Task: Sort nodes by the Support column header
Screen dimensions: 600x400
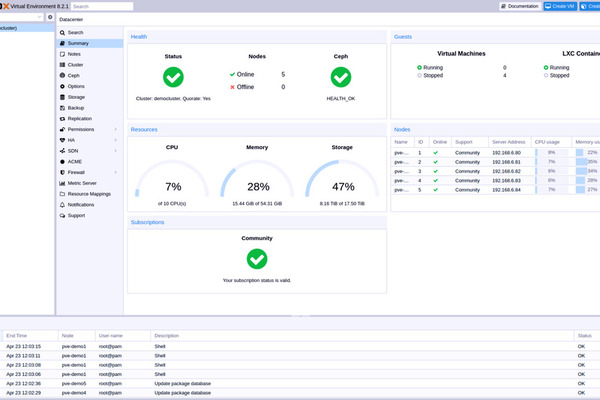Action: (470, 142)
